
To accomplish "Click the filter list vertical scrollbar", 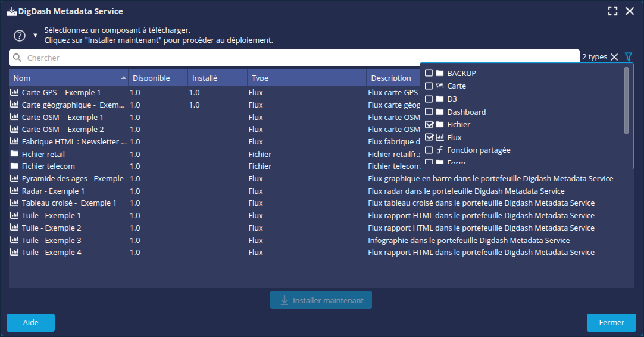I will (x=626, y=100).
